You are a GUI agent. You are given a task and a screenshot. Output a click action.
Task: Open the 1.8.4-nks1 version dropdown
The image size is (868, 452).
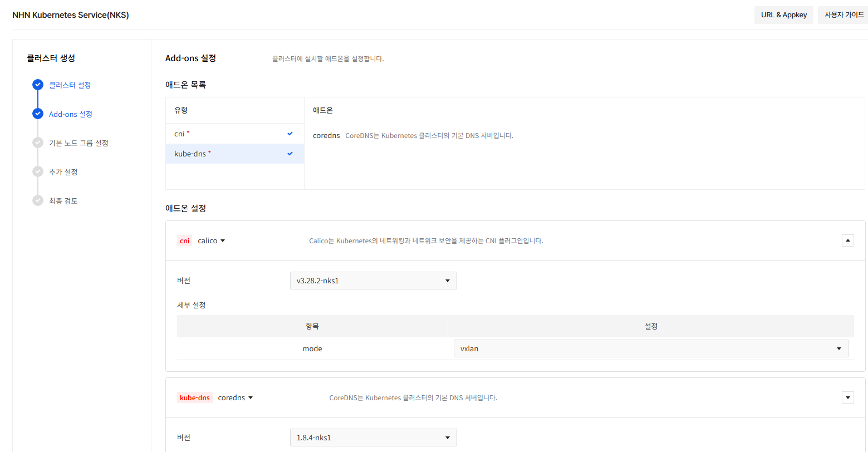pos(373,438)
